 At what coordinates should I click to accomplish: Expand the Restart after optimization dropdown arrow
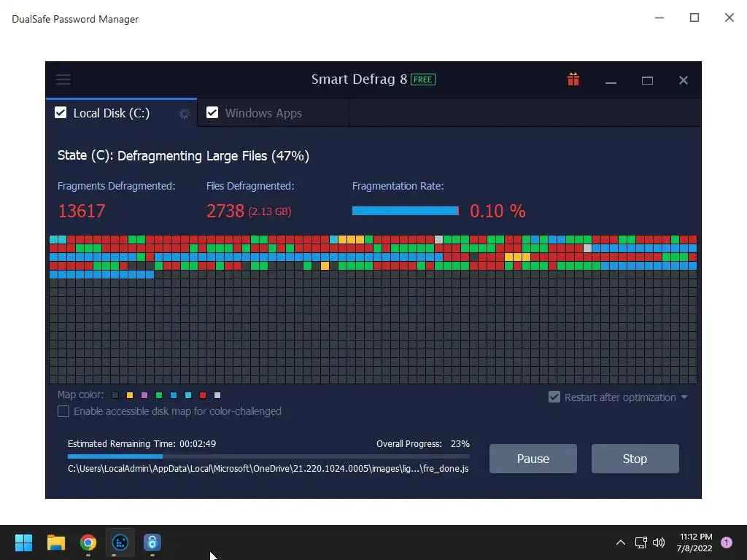point(684,397)
